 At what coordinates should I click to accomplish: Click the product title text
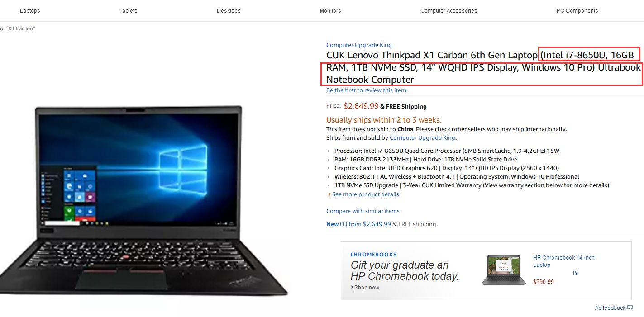pyautogui.click(x=483, y=67)
